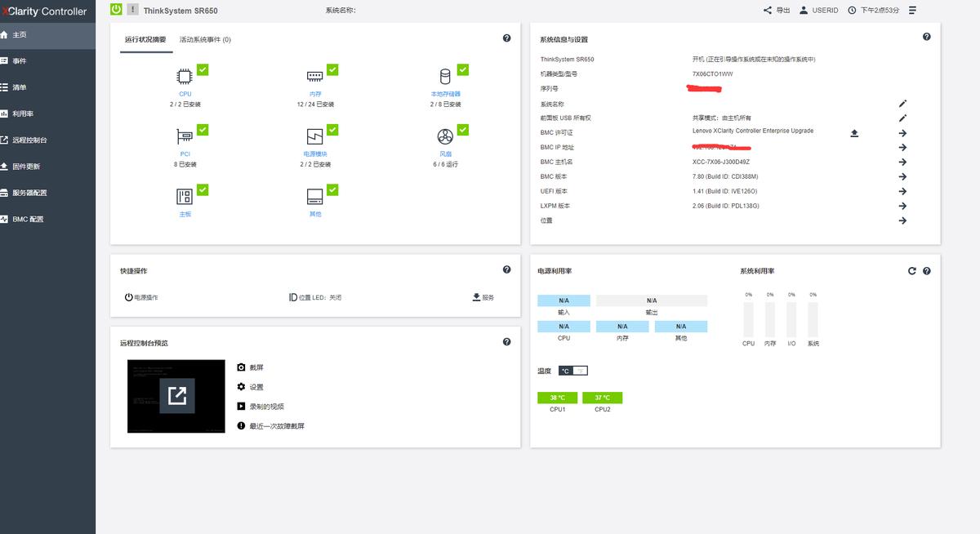Select the 运行状况摘要 tab

(x=146, y=38)
